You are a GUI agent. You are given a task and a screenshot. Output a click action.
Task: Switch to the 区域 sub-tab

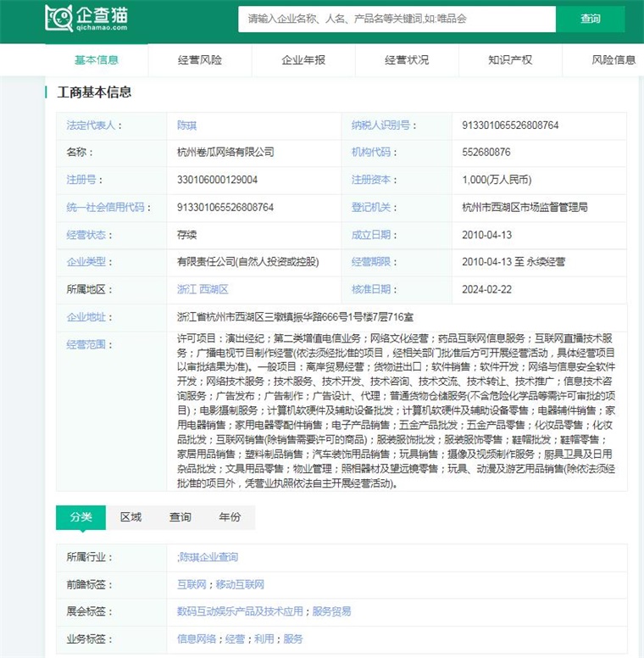pos(130,517)
